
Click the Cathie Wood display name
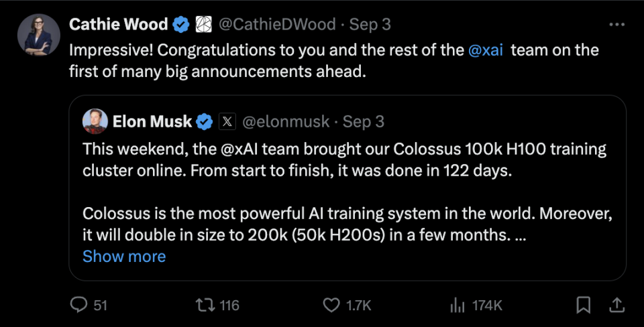[119, 25]
